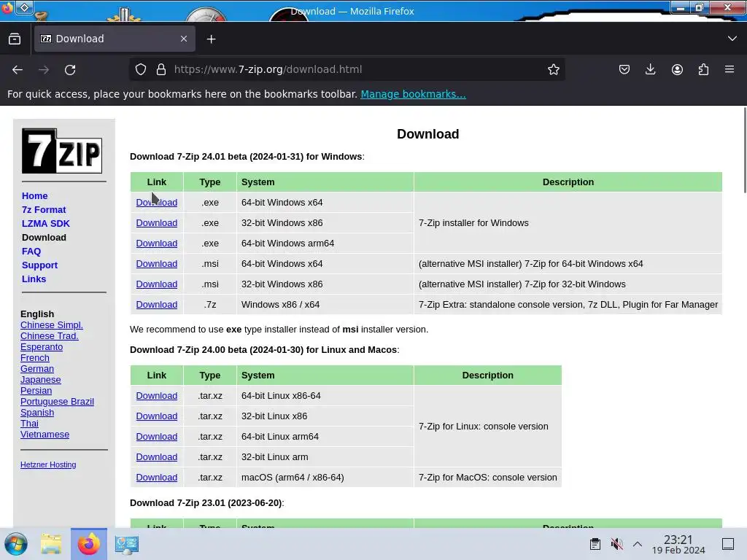Click the page vertical scrollbar

[744, 150]
